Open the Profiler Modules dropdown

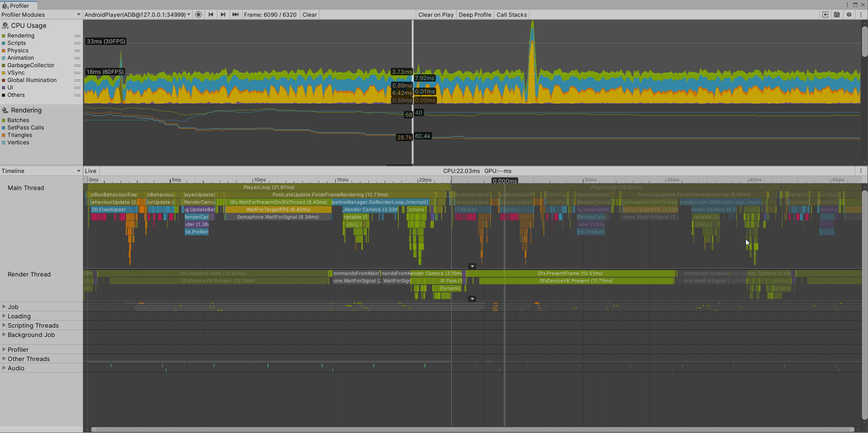point(41,14)
